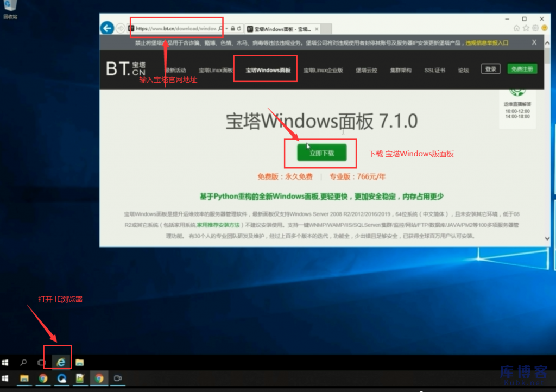Select the 宝塔Windows面板 menu item
Viewport: 556px width, 392px height.
[268, 70]
